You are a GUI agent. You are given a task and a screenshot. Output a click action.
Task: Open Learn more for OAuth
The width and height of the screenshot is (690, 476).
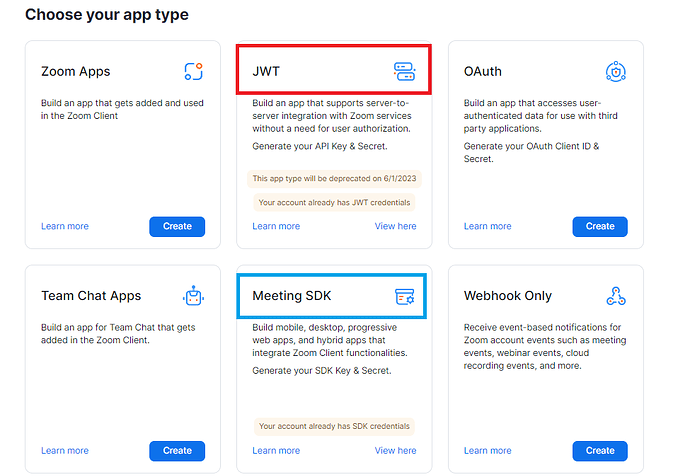point(488,226)
